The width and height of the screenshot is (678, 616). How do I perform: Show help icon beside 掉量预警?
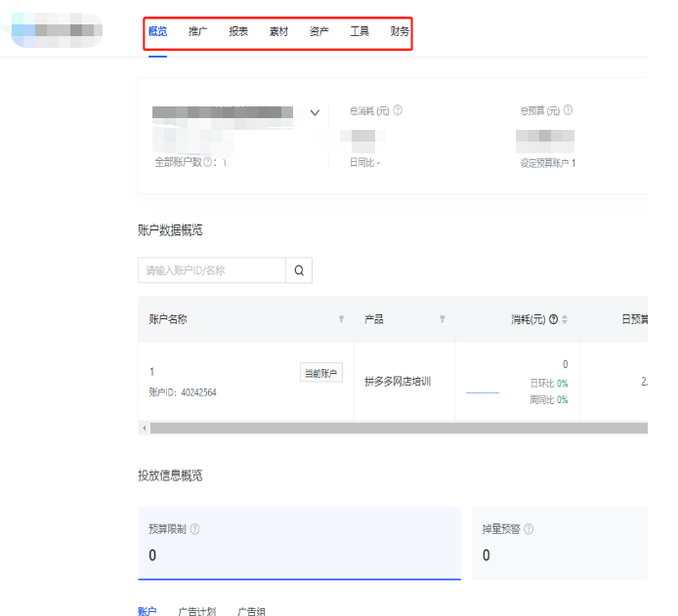529,529
